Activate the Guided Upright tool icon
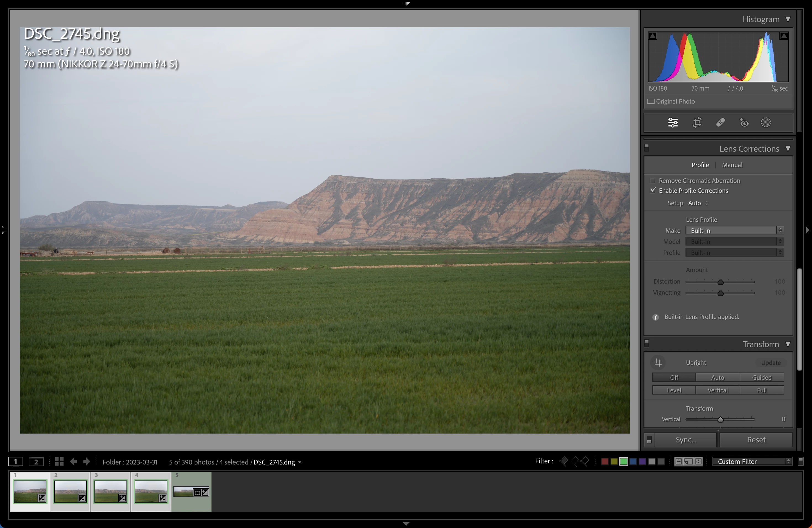Screen dimensions: 812x528 coord(658,362)
